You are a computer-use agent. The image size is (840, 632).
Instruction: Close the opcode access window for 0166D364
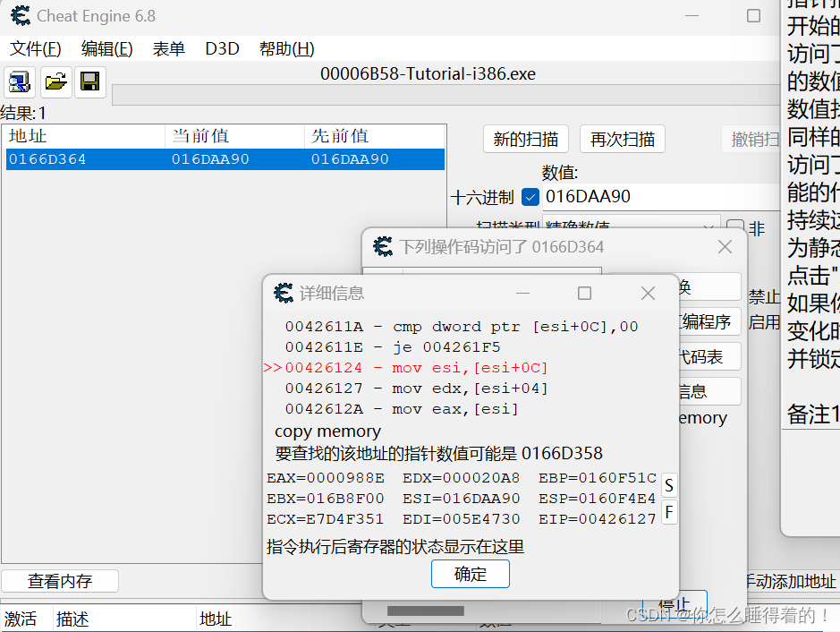point(725,246)
